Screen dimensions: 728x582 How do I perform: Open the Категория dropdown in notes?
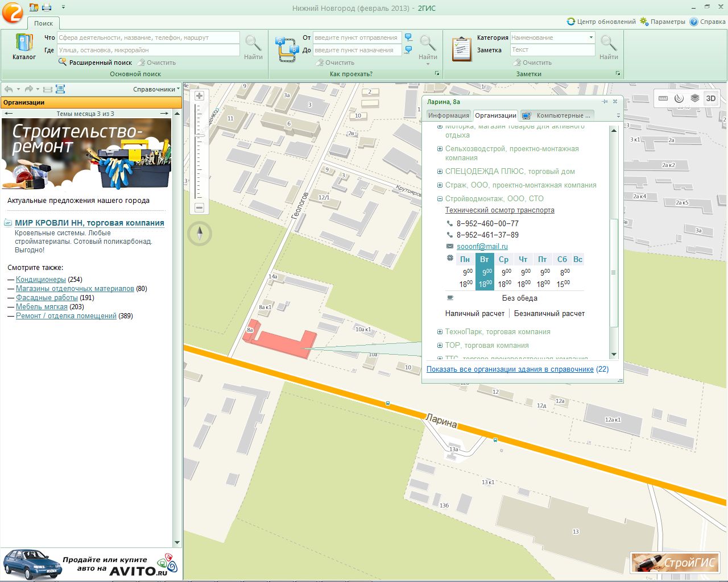[591, 38]
